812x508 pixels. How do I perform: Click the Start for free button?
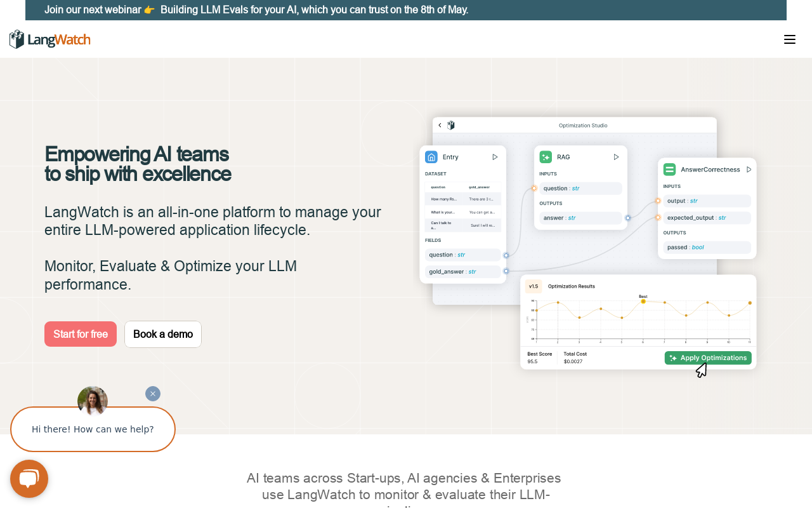click(81, 334)
